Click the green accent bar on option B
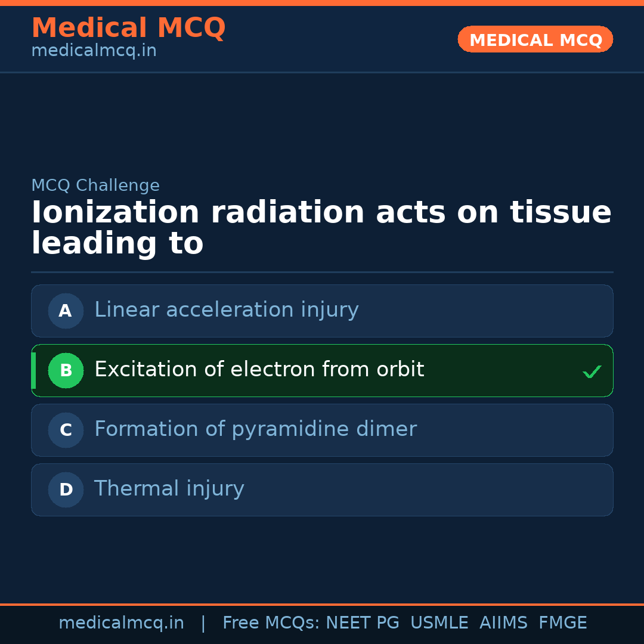 point(33,370)
